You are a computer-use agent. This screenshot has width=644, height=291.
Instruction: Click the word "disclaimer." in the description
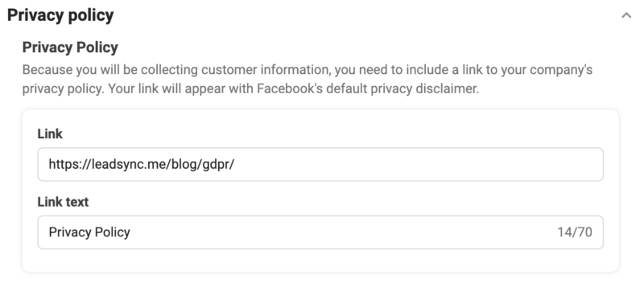448,88
